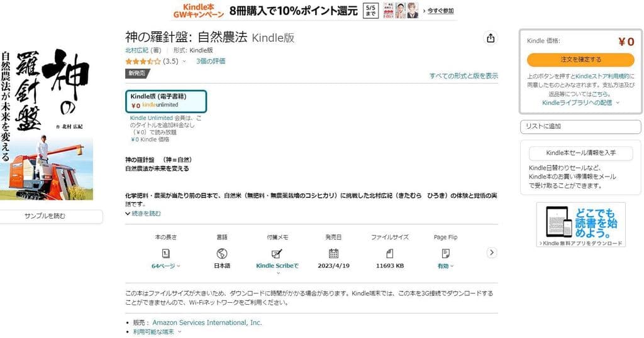Open 3個の評価 reviews link
Viewport: 644px width, 338px height.
click(x=210, y=61)
